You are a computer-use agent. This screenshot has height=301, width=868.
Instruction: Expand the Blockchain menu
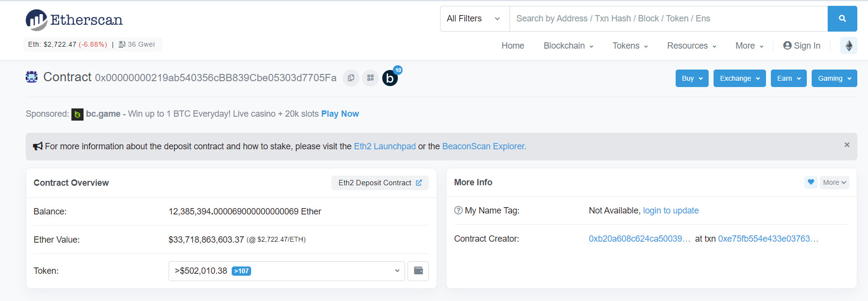(568, 46)
